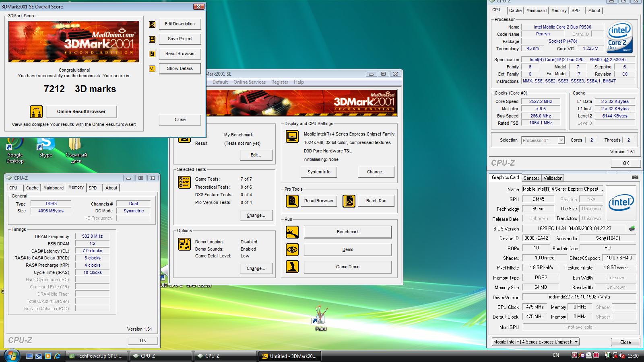
Task: Click the EN language indicator in taskbar
Action: (556, 356)
